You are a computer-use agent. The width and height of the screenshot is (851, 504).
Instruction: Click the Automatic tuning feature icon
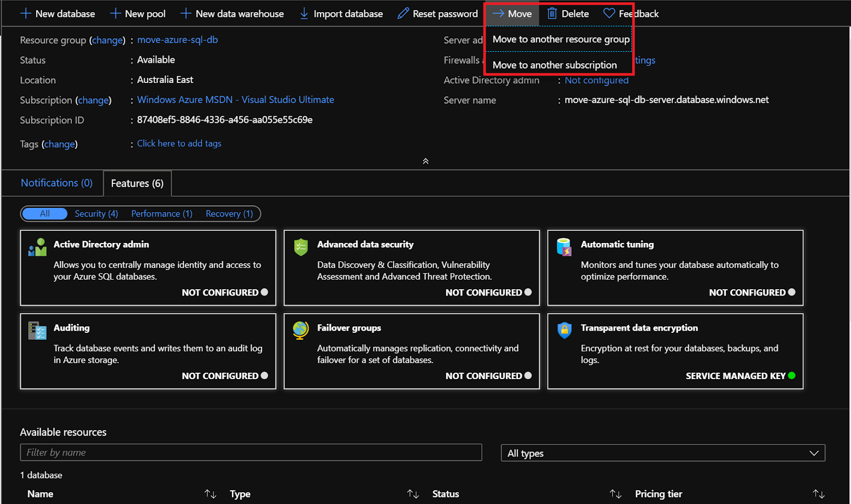[564, 247]
